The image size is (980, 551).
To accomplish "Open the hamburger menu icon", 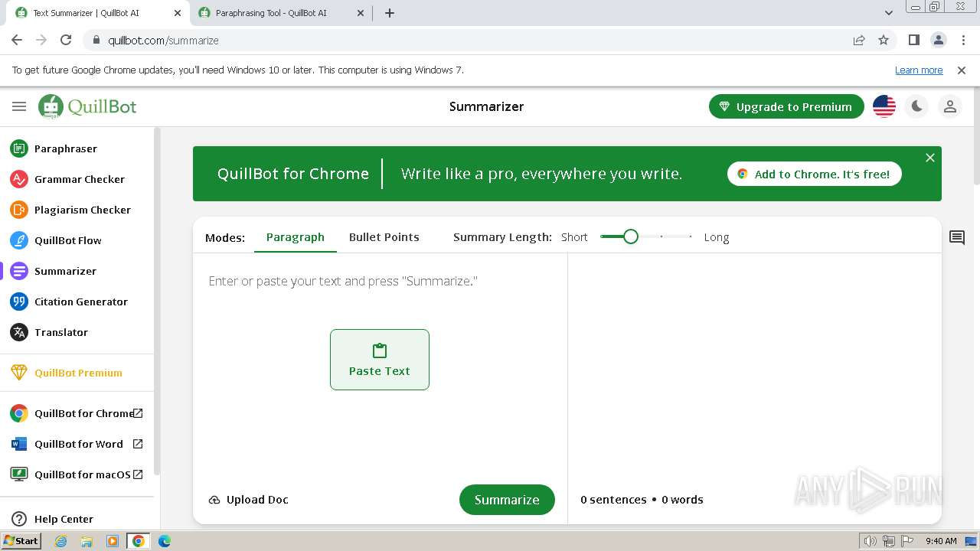I will click(x=19, y=106).
